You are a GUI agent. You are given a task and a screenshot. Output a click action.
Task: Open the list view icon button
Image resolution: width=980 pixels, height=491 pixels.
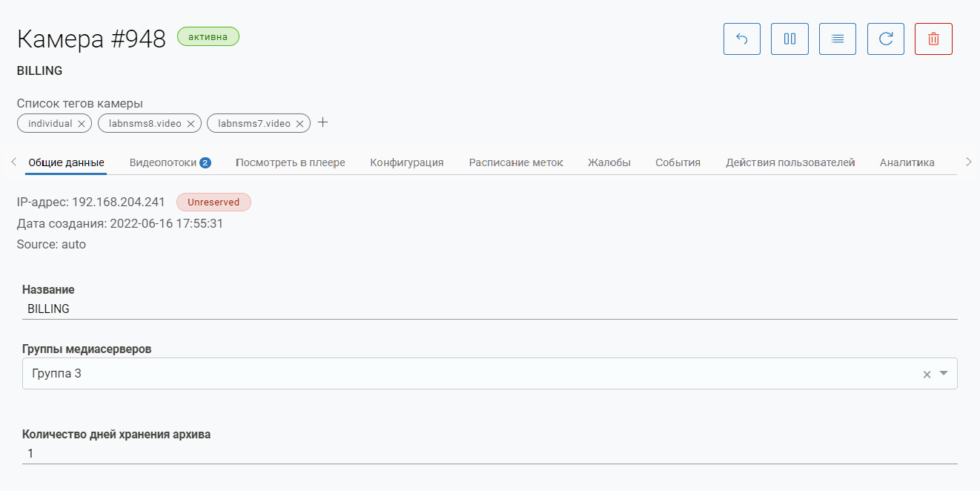(838, 39)
